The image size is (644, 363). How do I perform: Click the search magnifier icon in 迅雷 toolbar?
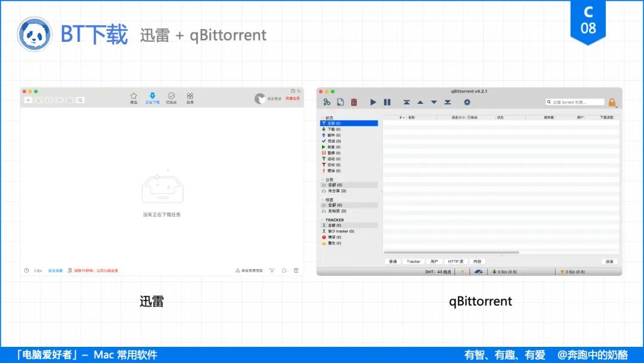point(80,100)
